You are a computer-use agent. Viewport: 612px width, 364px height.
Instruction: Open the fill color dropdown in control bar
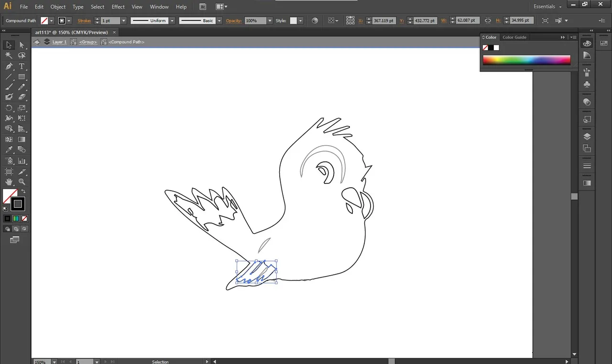click(52, 21)
